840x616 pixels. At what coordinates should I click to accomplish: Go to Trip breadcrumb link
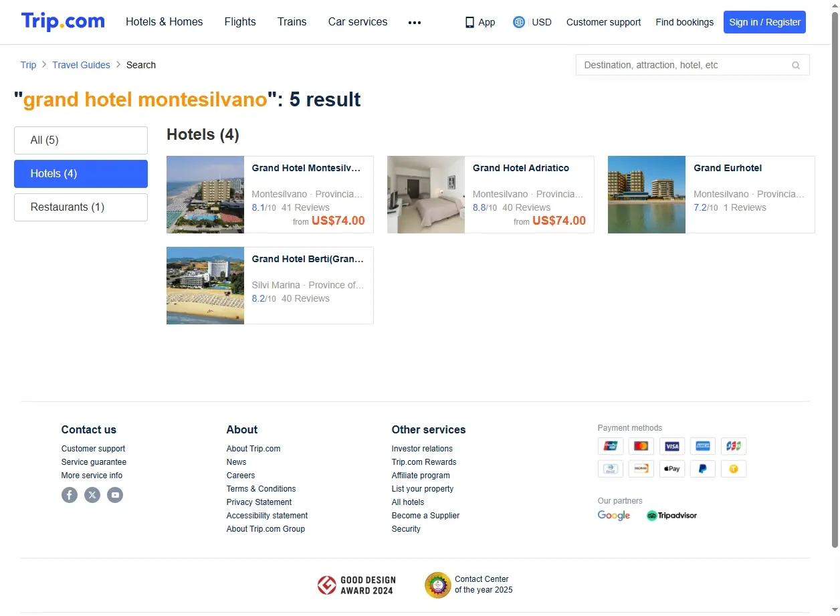(x=28, y=65)
